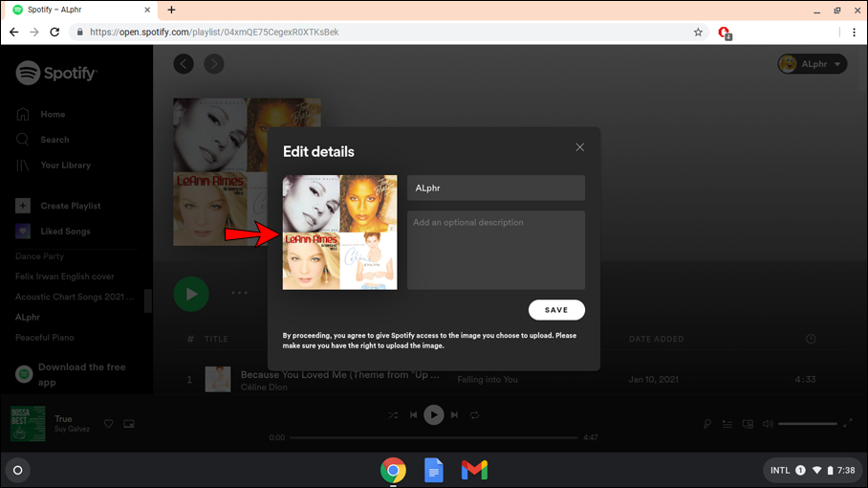Toggle picture-in-picture mini player icon
The image size is (868, 488).
tap(129, 424)
